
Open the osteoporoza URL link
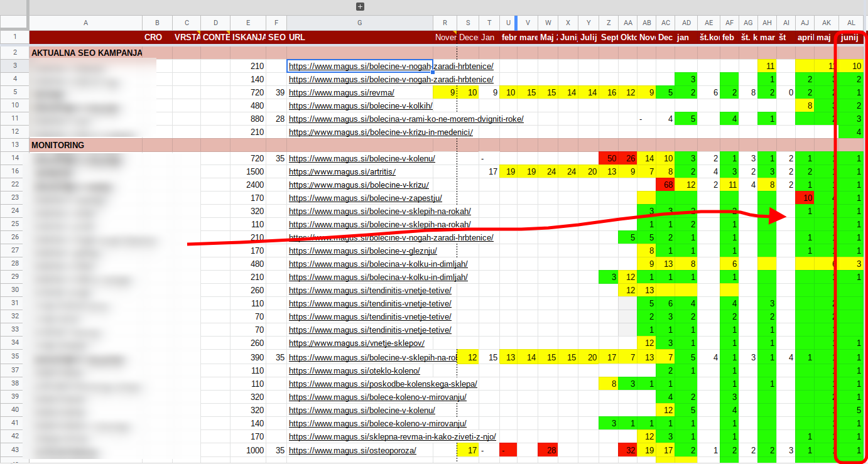click(x=352, y=450)
